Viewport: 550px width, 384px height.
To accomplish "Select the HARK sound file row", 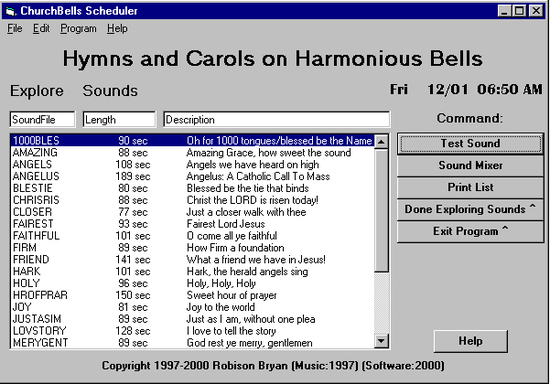I will pyautogui.click(x=192, y=272).
